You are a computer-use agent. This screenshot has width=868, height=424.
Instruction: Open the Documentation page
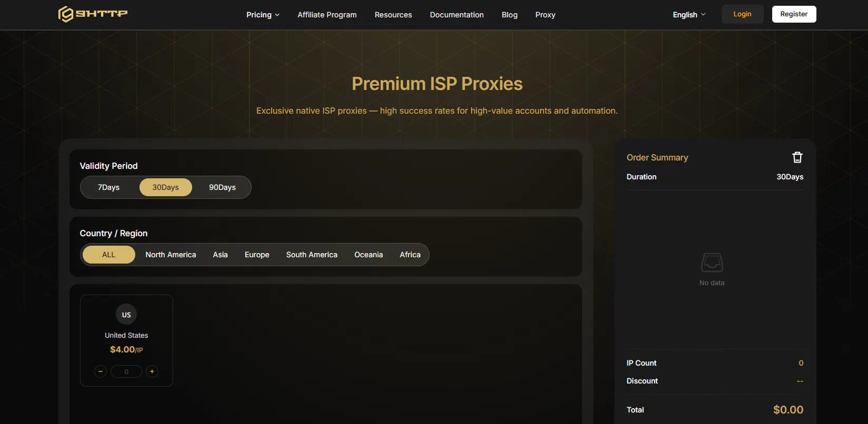tap(457, 15)
